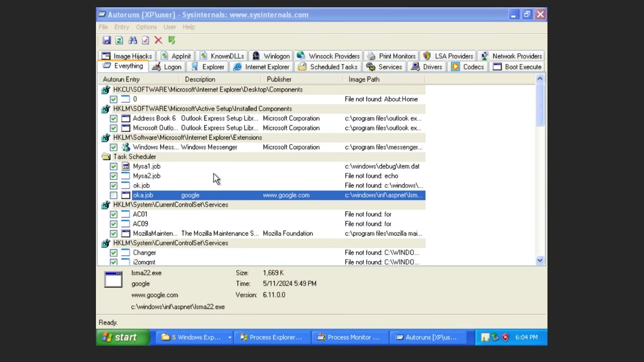Click the Find binoculars icon
Screen dimensions: 644x362
[133, 40]
